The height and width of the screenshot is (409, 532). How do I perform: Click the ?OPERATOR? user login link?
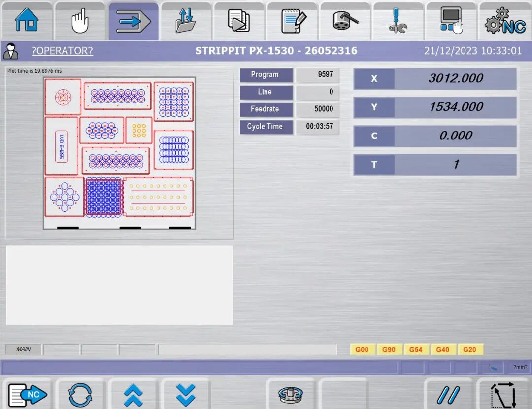62,51
